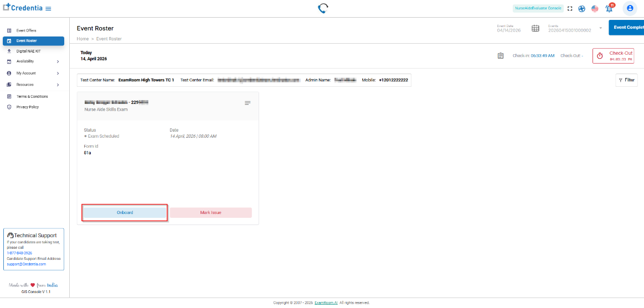Open the US flag language selector

tap(595, 9)
